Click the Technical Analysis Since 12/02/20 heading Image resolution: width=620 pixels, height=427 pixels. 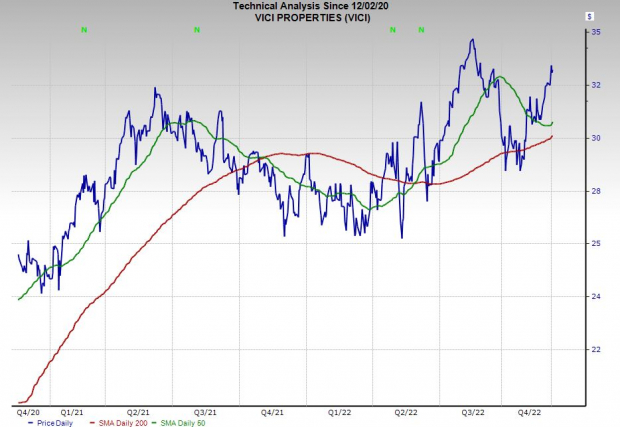[x=301, y=6]
